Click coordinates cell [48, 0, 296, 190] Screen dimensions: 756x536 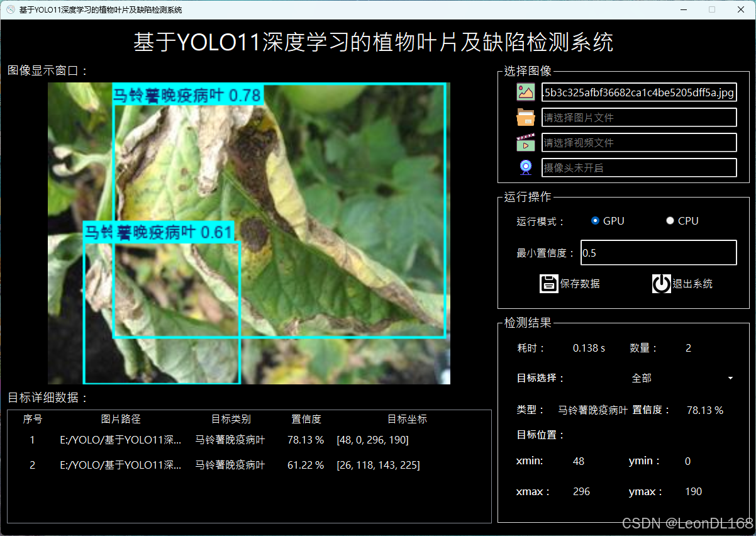pyautogui.click(x=372, y=440)
